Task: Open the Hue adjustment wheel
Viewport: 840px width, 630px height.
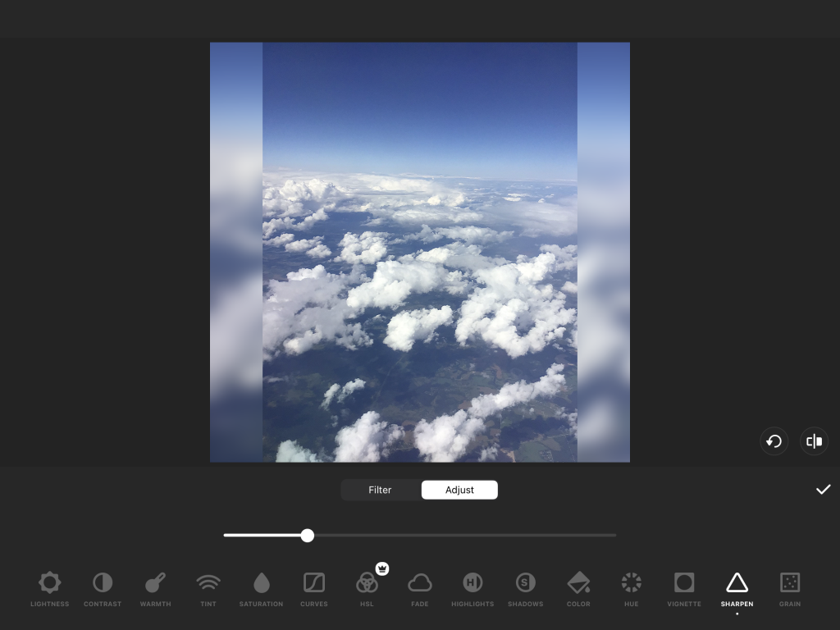Action: (x=631, y=583)
